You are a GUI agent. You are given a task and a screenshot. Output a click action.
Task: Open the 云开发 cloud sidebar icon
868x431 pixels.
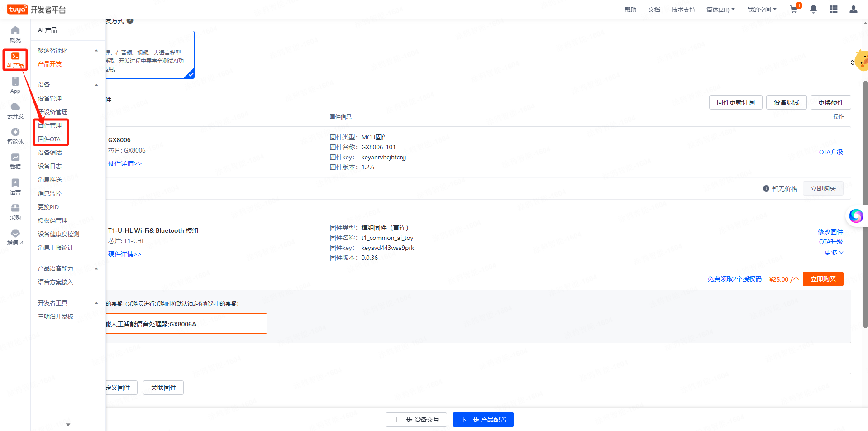[x=15, y=110]
